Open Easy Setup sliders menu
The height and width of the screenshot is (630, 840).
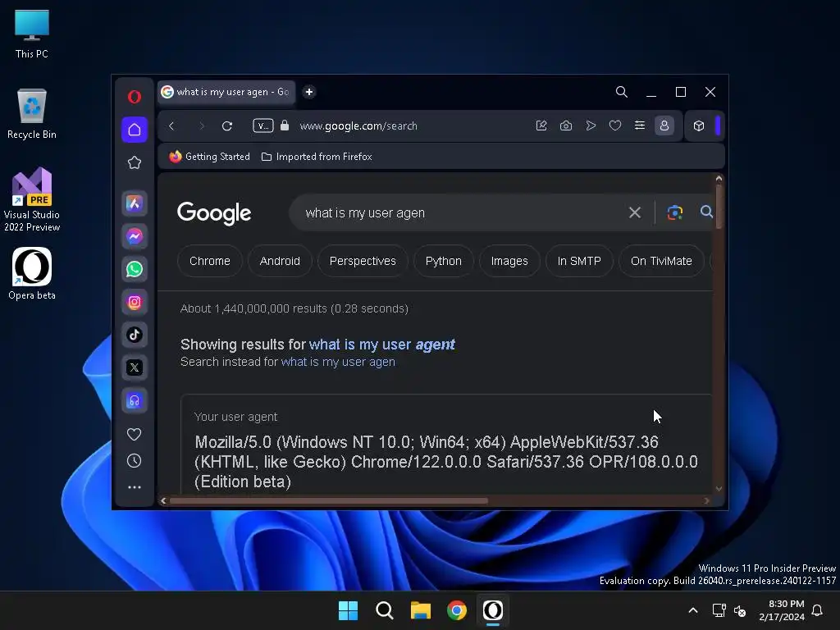(640, 126)
